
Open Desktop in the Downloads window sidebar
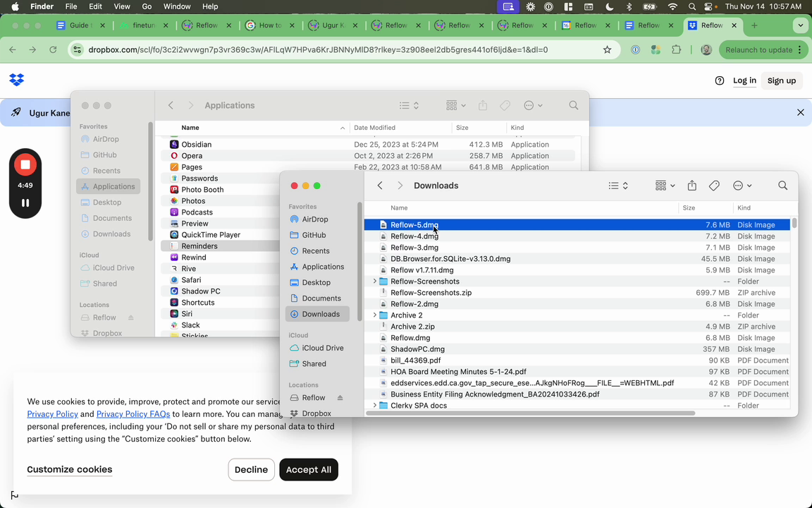point(317,282)
